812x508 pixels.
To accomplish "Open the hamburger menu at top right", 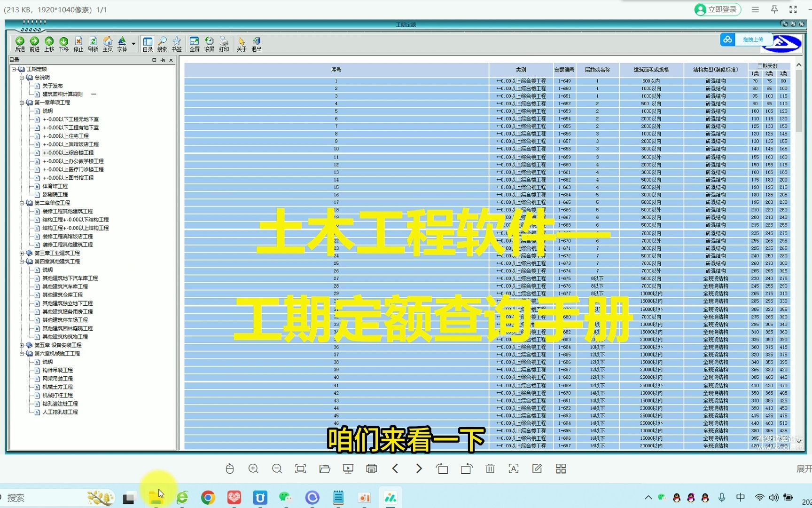I will 755,9.
